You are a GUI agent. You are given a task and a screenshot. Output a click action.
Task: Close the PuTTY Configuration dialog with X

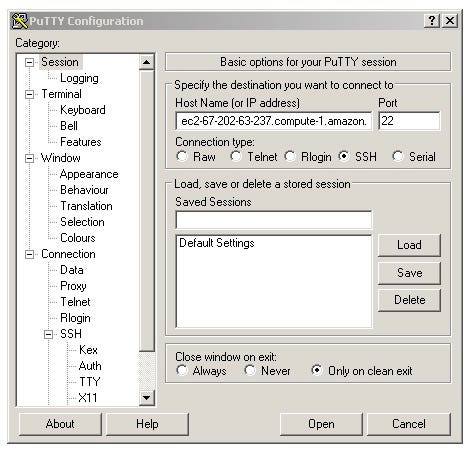[450, 21]
